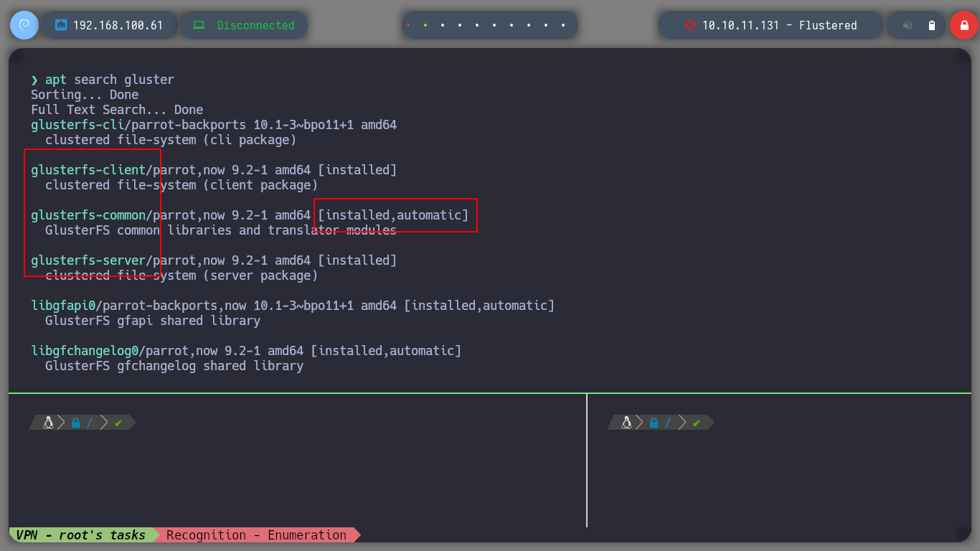Click the laptop icon next to Disconnected

[x=199, y=25]
